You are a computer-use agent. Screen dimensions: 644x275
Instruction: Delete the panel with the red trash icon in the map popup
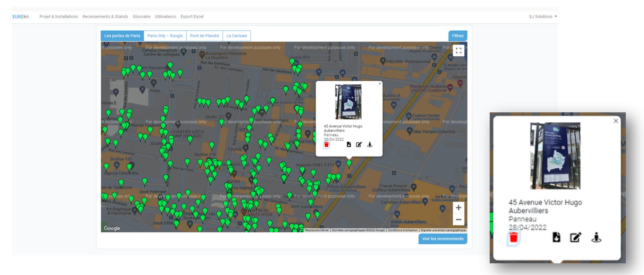(x=326, y=145)
